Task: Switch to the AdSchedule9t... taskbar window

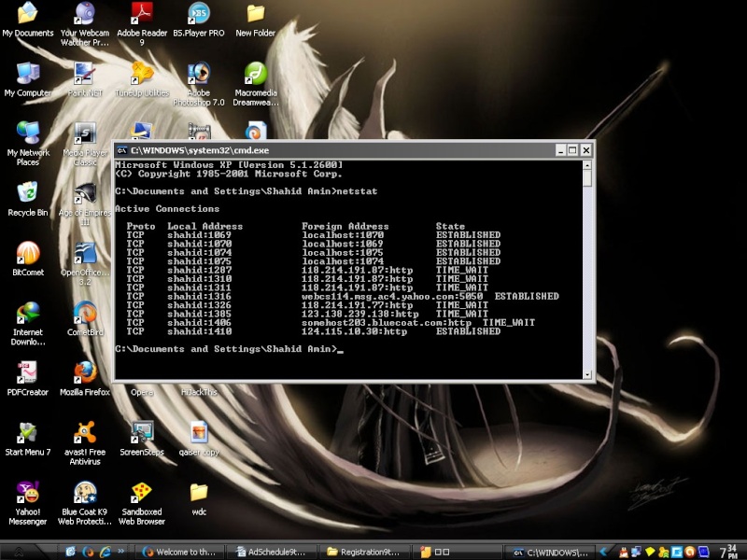Action: (272, 552)
